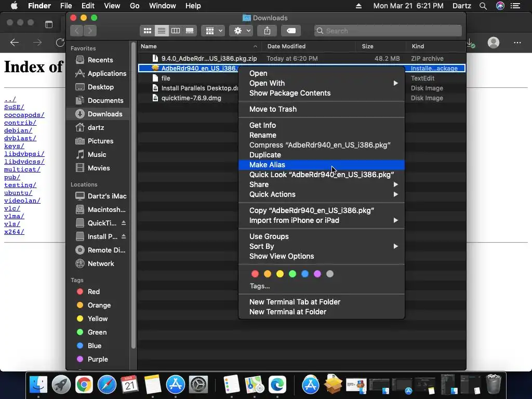The height and width of the screenshot is (399, 532).
Task: Choose Show Package Contents
Action: coord(321,93)
